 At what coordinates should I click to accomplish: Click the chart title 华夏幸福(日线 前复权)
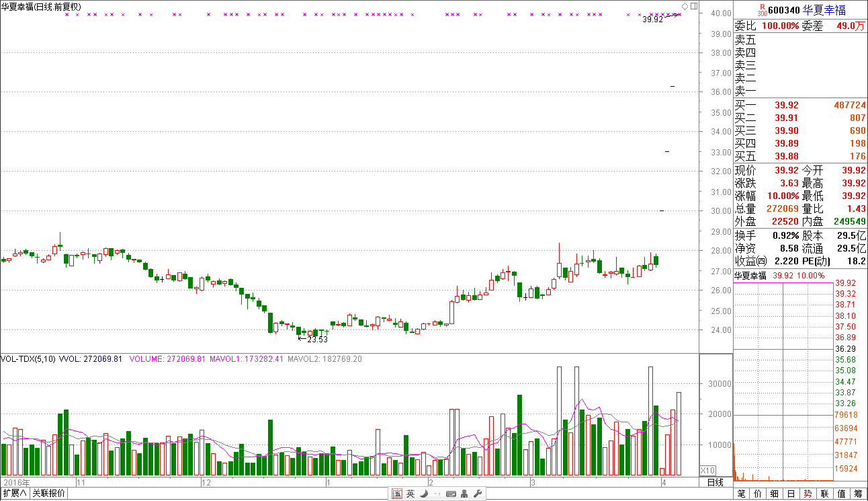[x=42, y=7]
